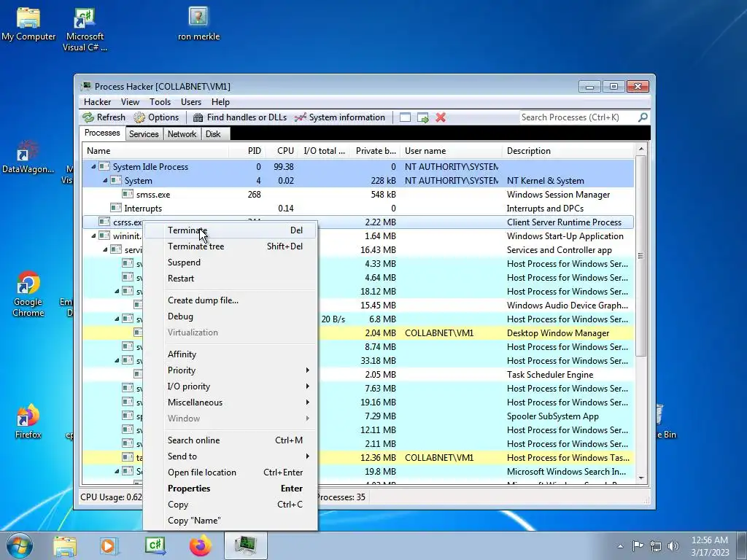Click the volume icon in system tray
The height and width of the screenshot is (560, 747).
coord(673,546)
